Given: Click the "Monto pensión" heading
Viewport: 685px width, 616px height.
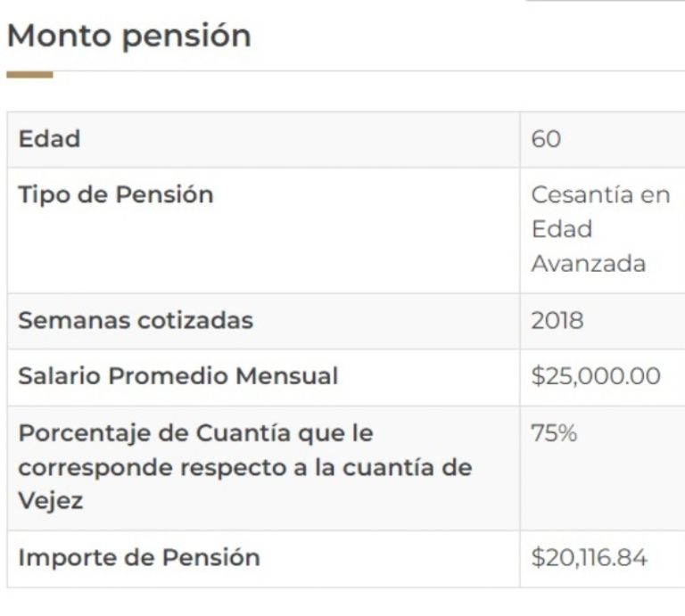Looking at the screenshot, I should (x=128, y=36).
